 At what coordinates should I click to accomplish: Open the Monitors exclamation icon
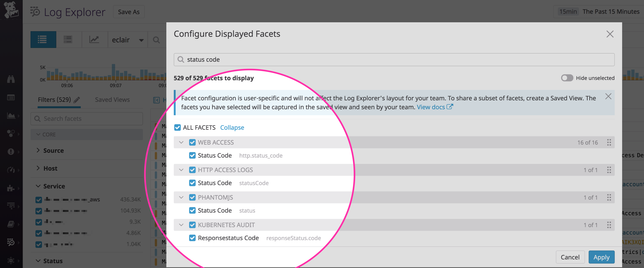tap(11, 152)
